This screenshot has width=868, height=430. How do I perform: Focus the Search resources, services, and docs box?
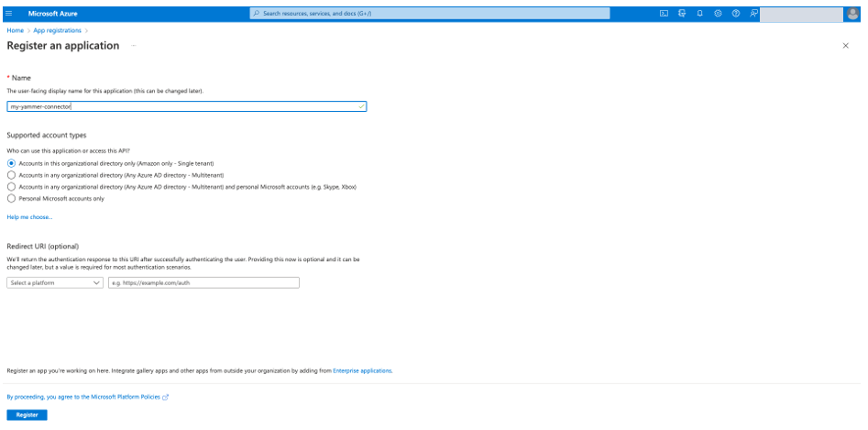coord(430,13)
